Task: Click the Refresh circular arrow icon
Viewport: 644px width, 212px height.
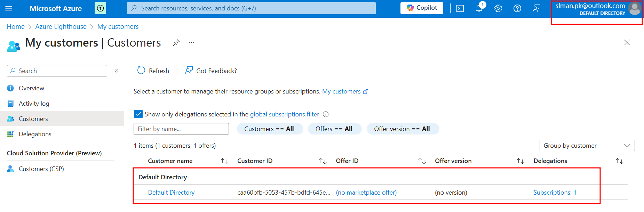Action: pos(141,71)
